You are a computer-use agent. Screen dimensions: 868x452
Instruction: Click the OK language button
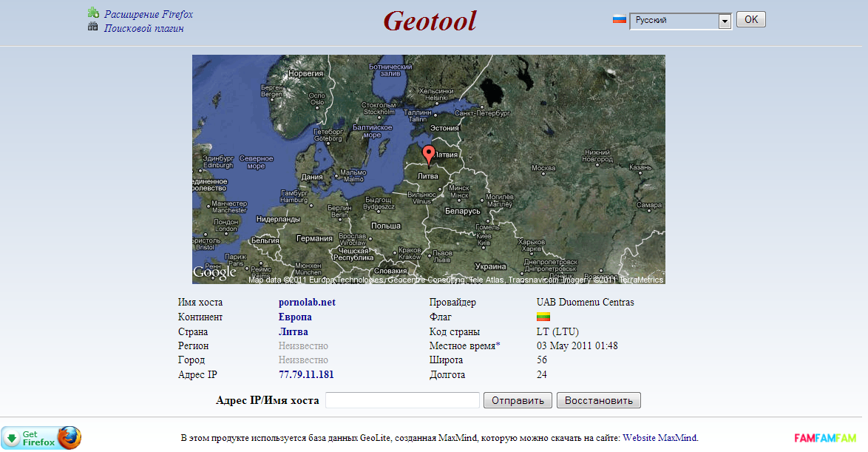coord(750,19)
